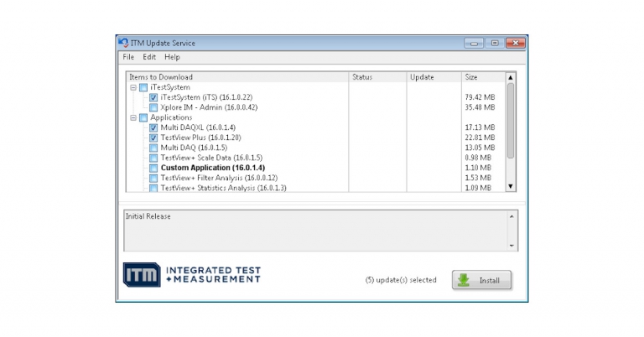
Task: Click the 13.05 MB size value
Action: [x=480, y=148]
